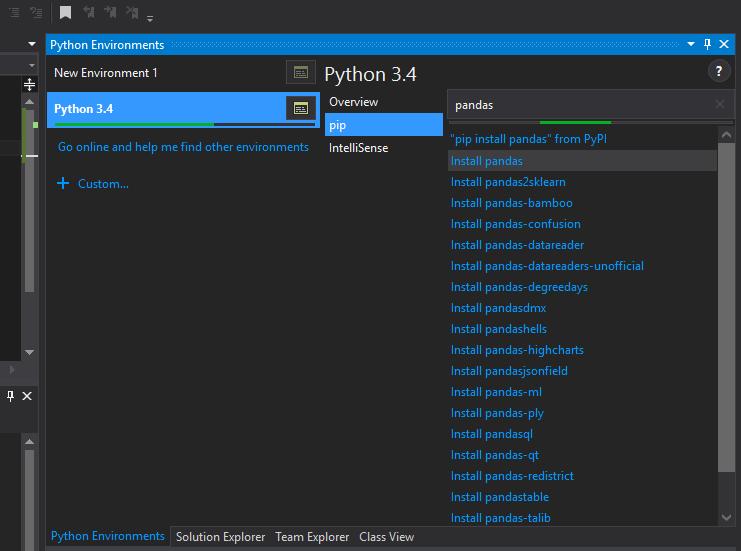
Task: Select the IntelliSense view in the list
Action: (358, 148)
